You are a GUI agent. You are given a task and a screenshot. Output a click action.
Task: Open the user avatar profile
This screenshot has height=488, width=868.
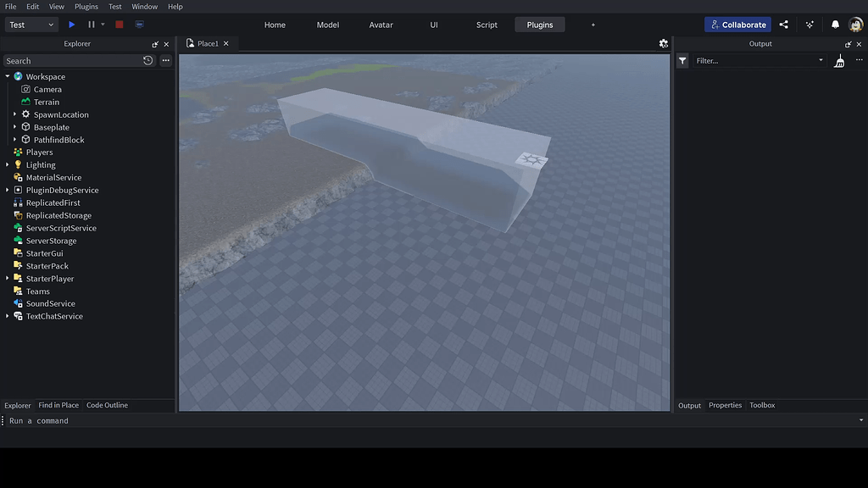click(856, 25)
